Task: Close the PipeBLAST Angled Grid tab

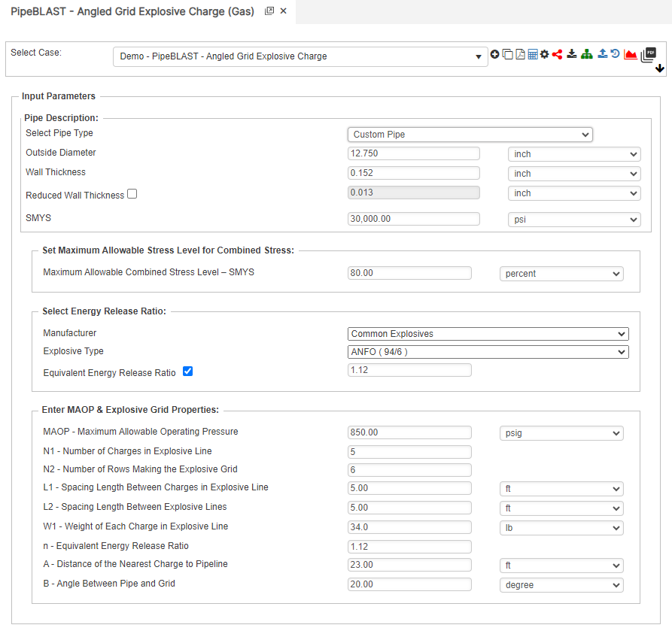Action: point(283,11)
